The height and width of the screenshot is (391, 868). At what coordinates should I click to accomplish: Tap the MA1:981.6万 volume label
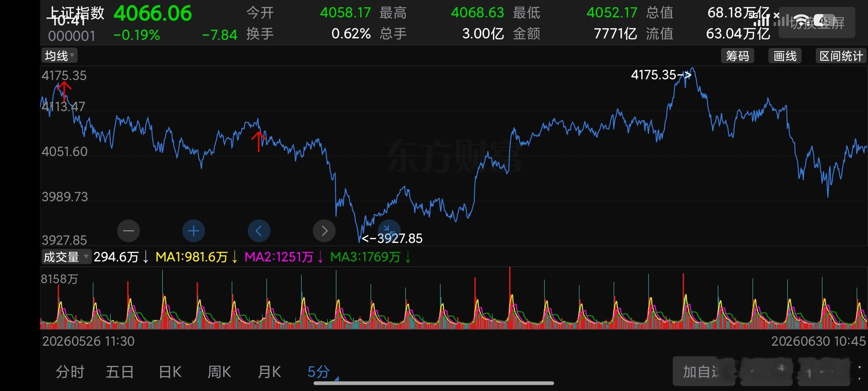click(x=191, y=257)
